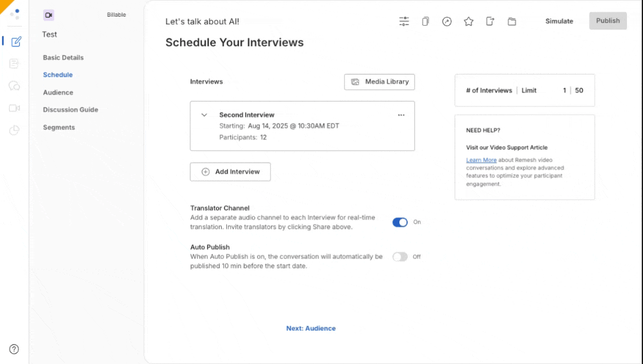Click the compass icon in top toolbar
643x364 pixels.
[x=447, y=21]
